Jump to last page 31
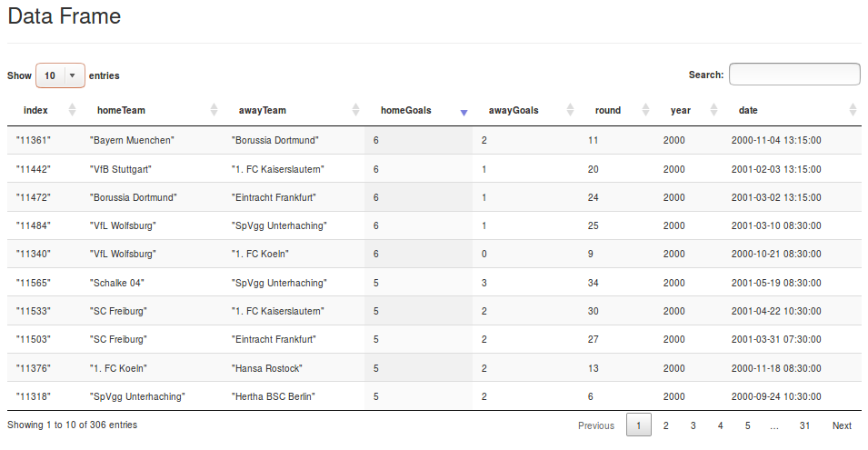This screenshot has height=450, width=868. click(x=804, y=425)
